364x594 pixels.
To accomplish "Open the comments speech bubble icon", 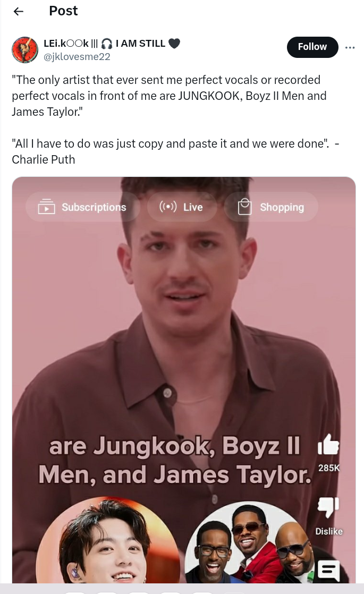I will [x=328, y=570].
